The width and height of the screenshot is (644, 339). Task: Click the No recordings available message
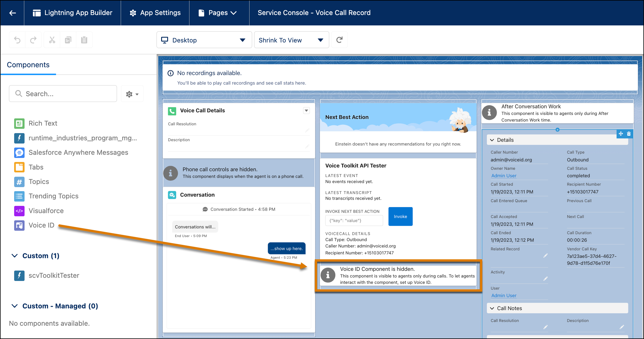click(x=209, y=73)
